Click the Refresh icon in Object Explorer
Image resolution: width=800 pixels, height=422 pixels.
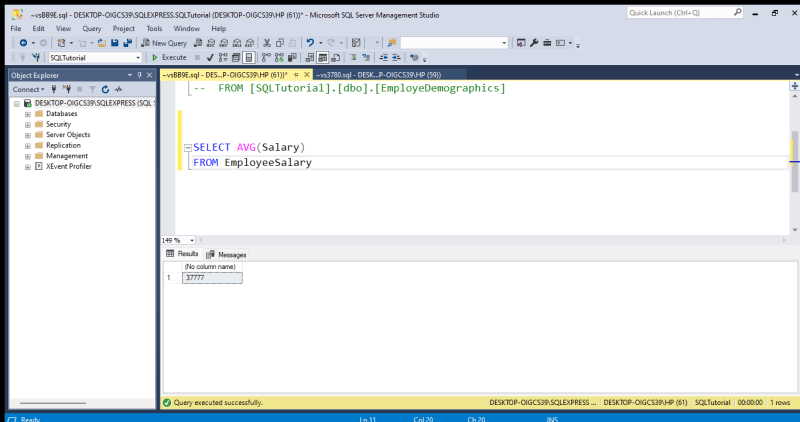tap(106, 89)
